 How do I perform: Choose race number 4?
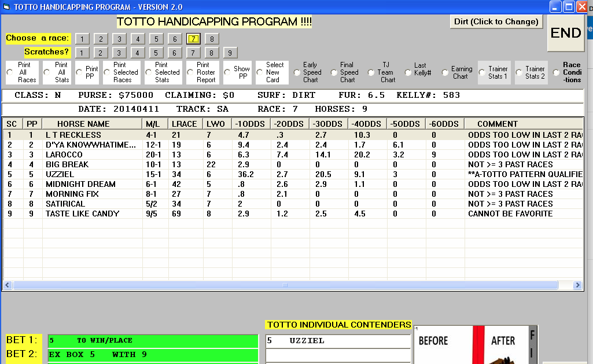(x=138, y=39)
